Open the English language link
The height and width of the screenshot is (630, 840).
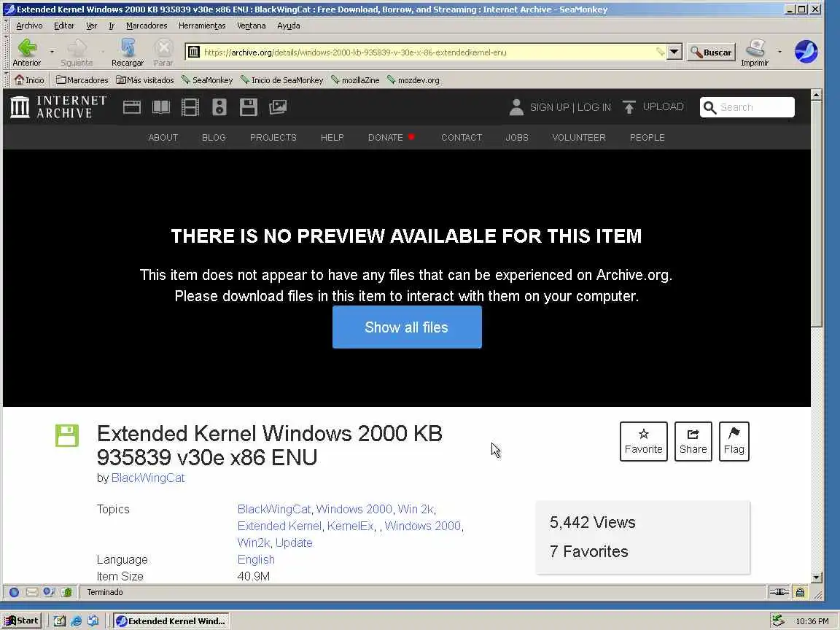pyautogui.click(x=255, y=559)
